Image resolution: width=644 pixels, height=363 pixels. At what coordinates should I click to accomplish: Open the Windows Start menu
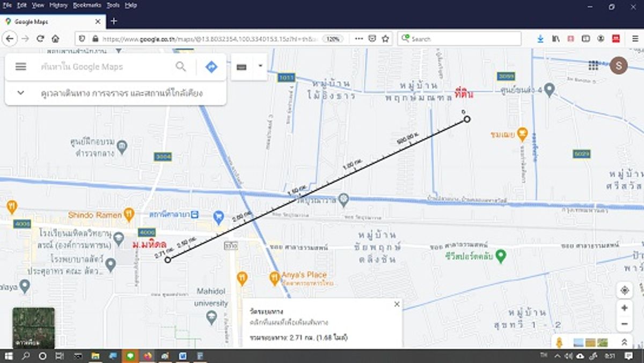pyautogui.click(x=9, y=355)
